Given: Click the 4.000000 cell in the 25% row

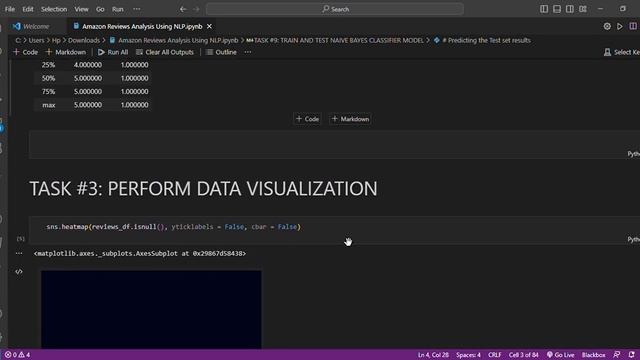Looking at the screenshot, I should [88, 65].
